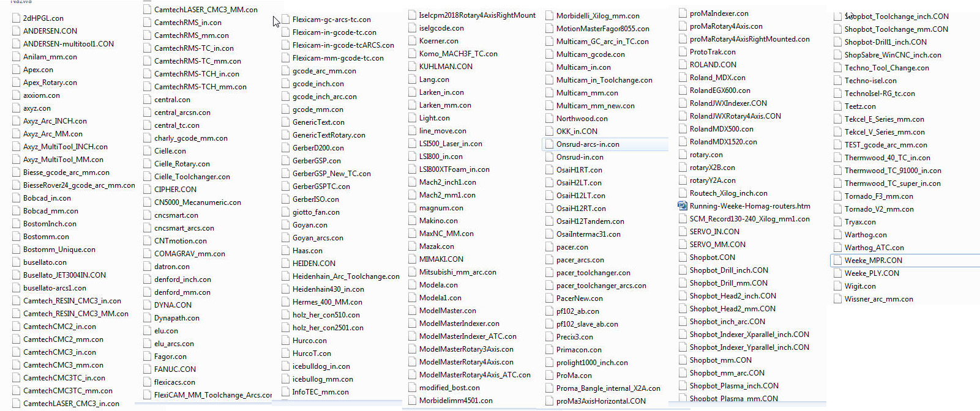Select the file RolandJWXRotary4Axis.CON
Viewport: 980px width, 411px height.
735,116
